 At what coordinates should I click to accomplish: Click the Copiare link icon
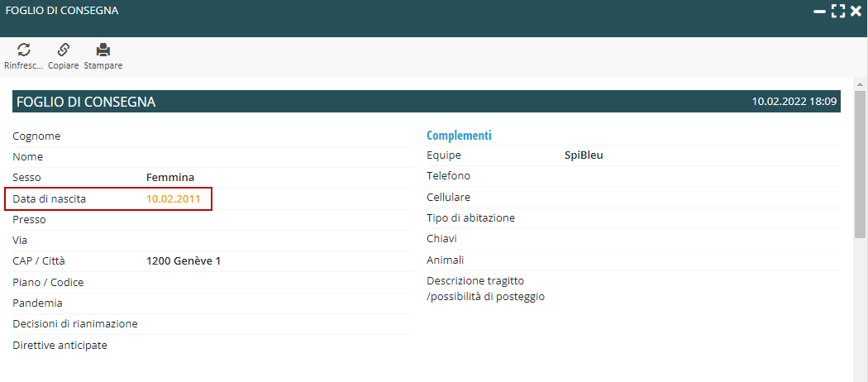pos(64,50)
